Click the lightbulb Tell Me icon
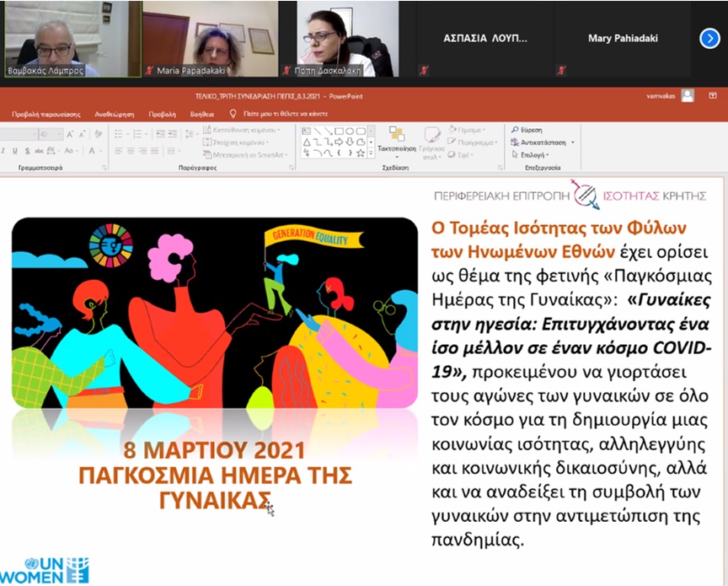Image resolution: width=728 pixels, height=586 pixels. click(233, 112)
